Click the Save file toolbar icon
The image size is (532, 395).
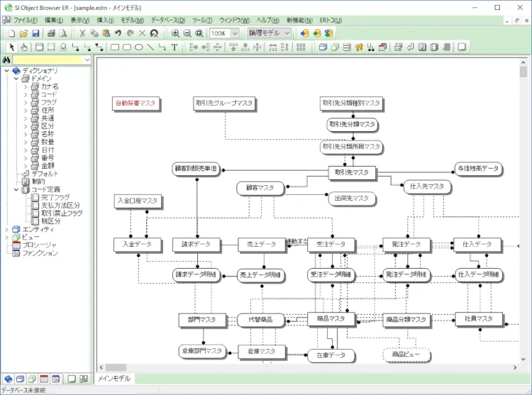click(35, 33)
